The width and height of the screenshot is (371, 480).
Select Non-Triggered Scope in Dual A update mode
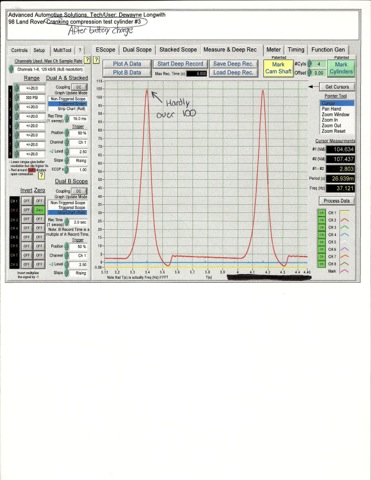[68, 99]
